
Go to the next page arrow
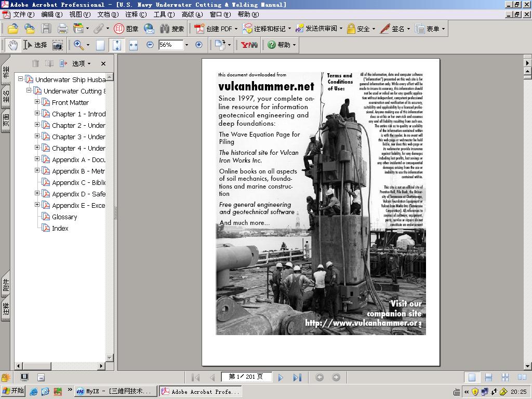tap(280, 377)
